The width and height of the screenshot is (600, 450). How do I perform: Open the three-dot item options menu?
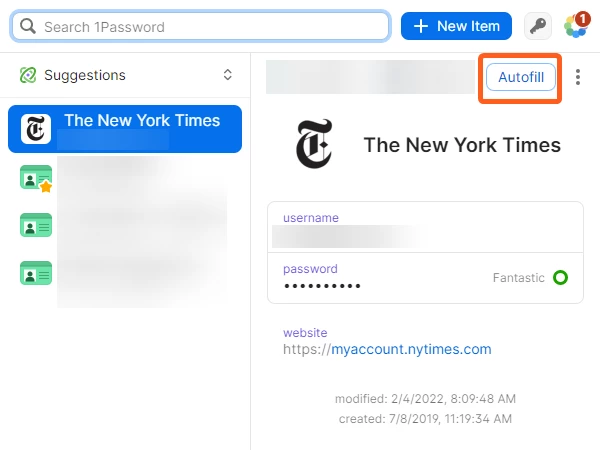[x=578, y=77]
